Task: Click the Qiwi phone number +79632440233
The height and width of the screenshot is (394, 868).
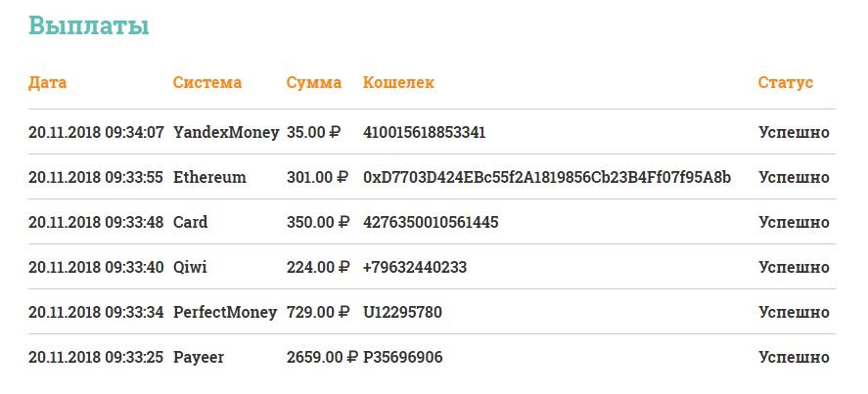Action: pos(415,267)
